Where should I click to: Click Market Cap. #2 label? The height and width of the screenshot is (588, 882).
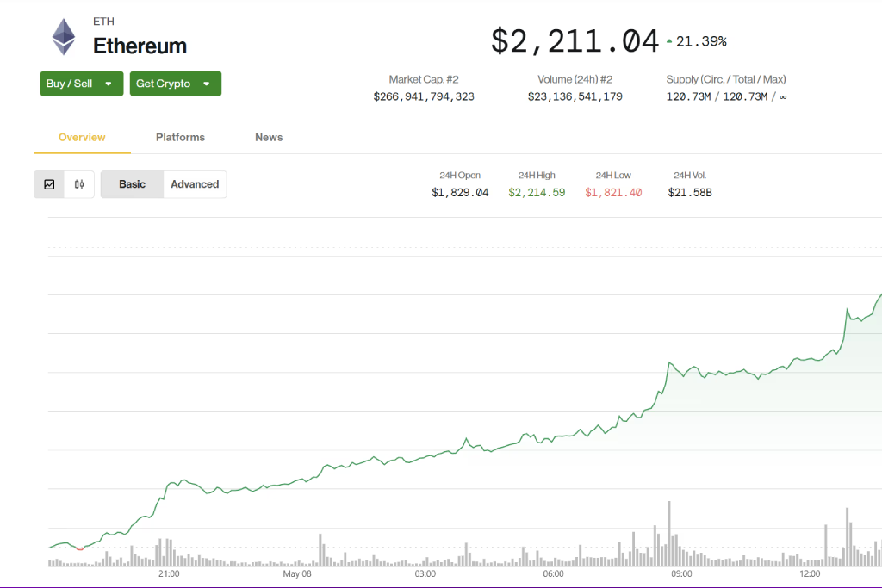click(x=424, y=79)
